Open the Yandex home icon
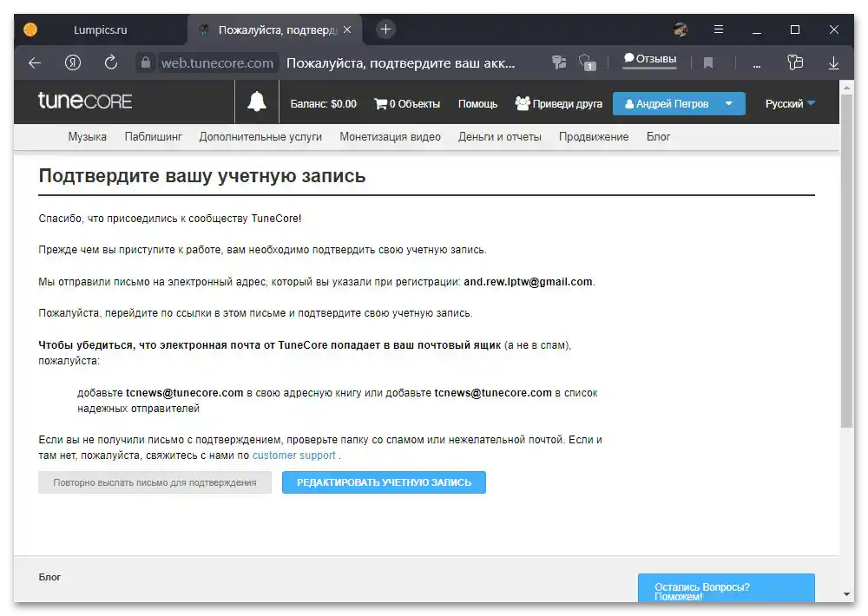The height and width of the screenshot is (616, 868). coord(73,62)
